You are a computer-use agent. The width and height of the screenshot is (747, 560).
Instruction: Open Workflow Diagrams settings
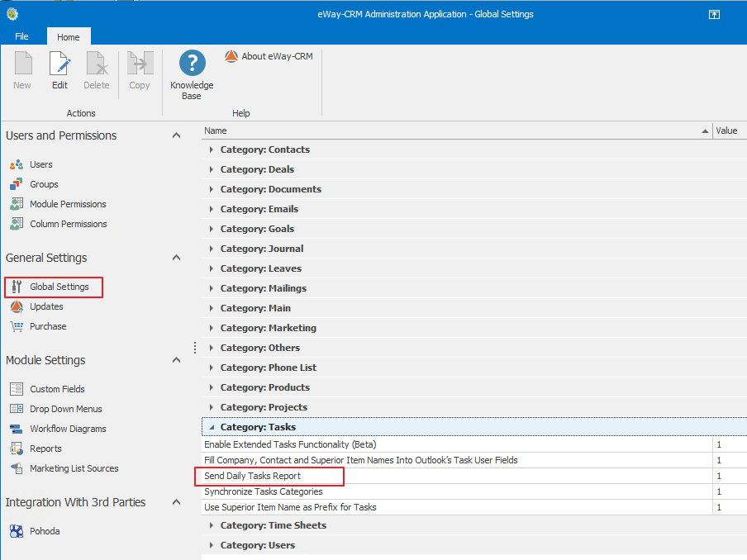coord(68,429)
